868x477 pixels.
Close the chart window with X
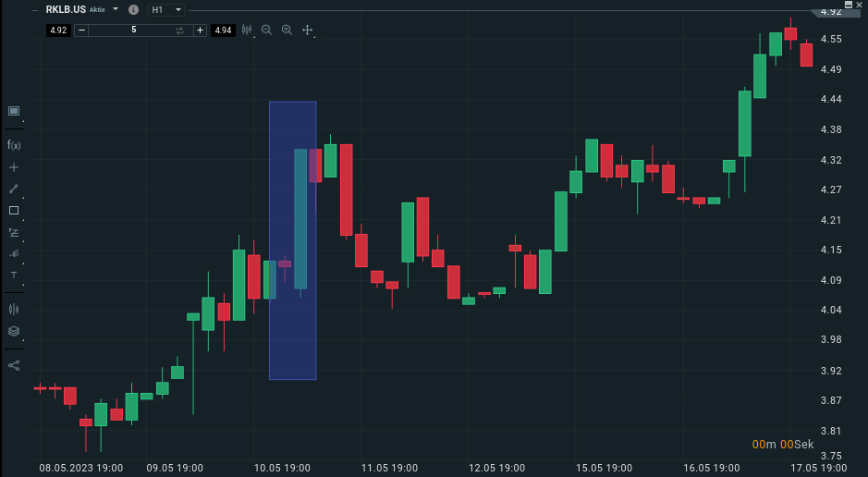click(x=859, y=5)
